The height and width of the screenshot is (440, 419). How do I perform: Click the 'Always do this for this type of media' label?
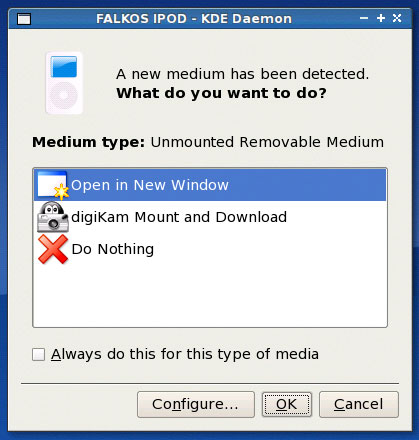[x=185, y=354]
